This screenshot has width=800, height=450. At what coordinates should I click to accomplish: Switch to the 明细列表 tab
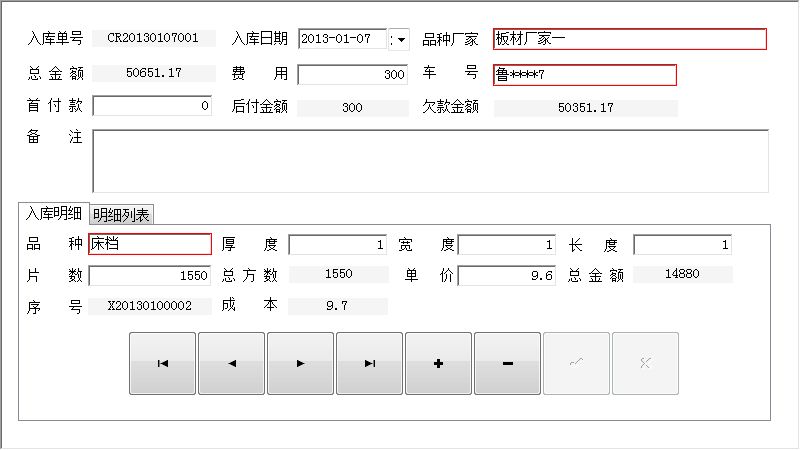tap(121, 214)
